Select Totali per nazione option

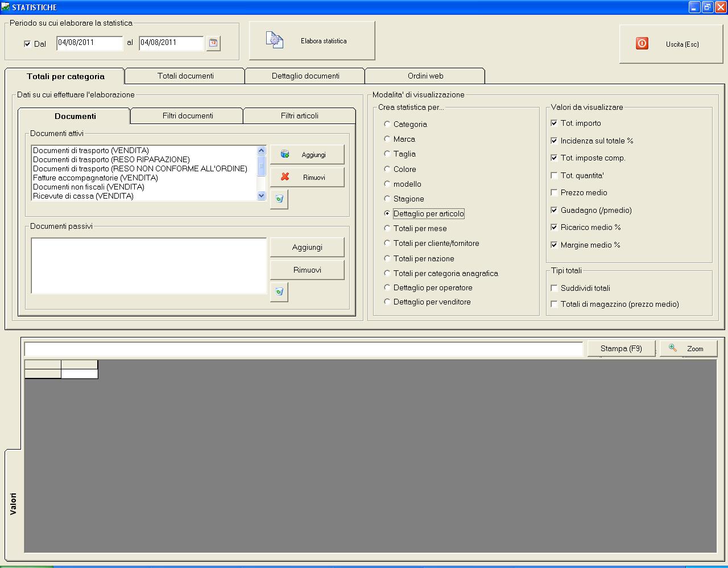387,258
